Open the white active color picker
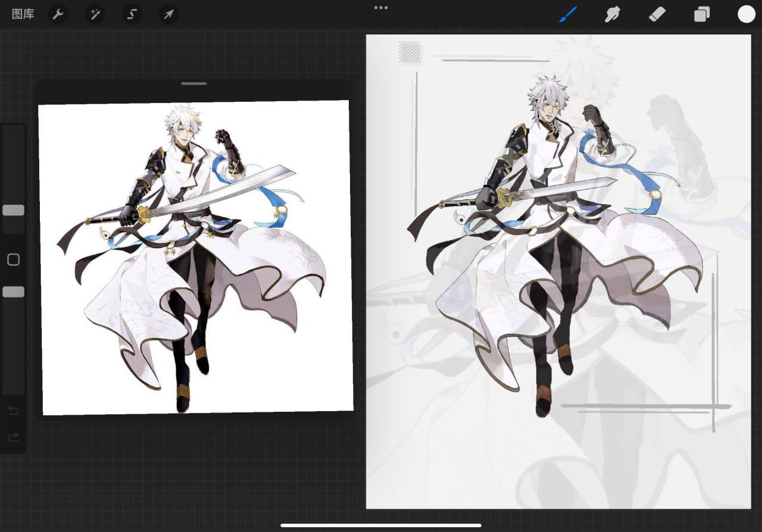The height and width of the screenshot is (532, 762). click(x=747, y=14)
